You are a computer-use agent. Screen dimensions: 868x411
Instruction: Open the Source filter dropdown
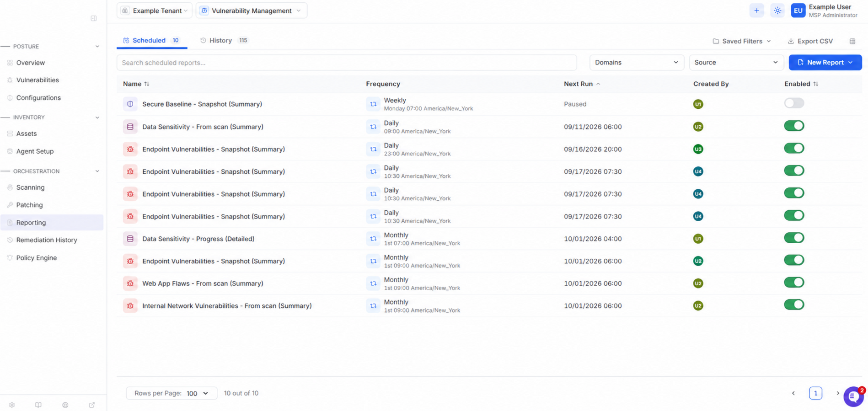coord(736,63)
